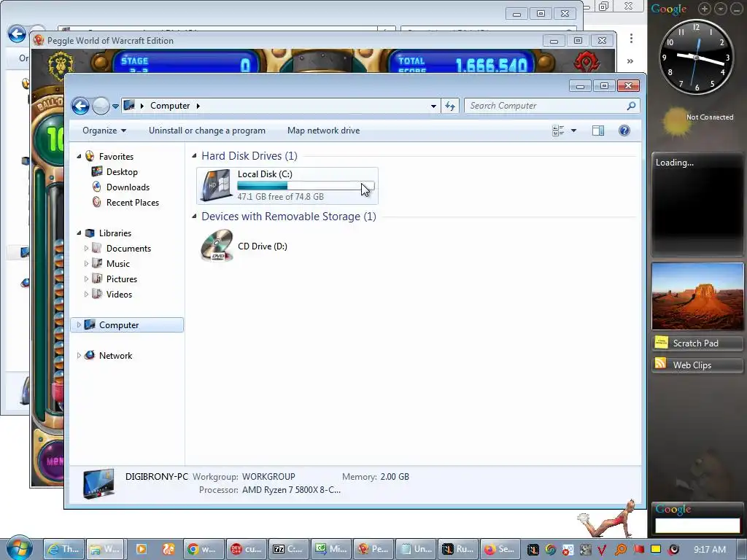Image resolution: width=747 pixels, height=560 pixels.
Task: Click the red flag tray icon
Action: click(638, 550)
